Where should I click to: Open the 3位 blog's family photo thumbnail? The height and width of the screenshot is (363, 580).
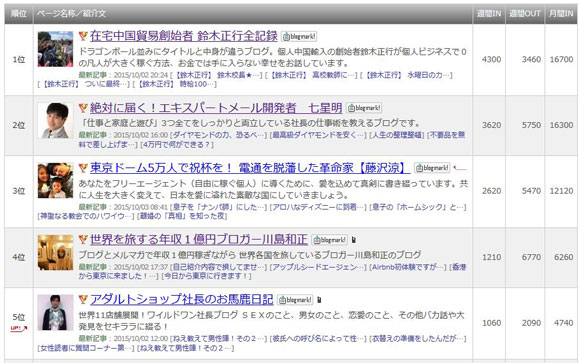tap(55, 181)
